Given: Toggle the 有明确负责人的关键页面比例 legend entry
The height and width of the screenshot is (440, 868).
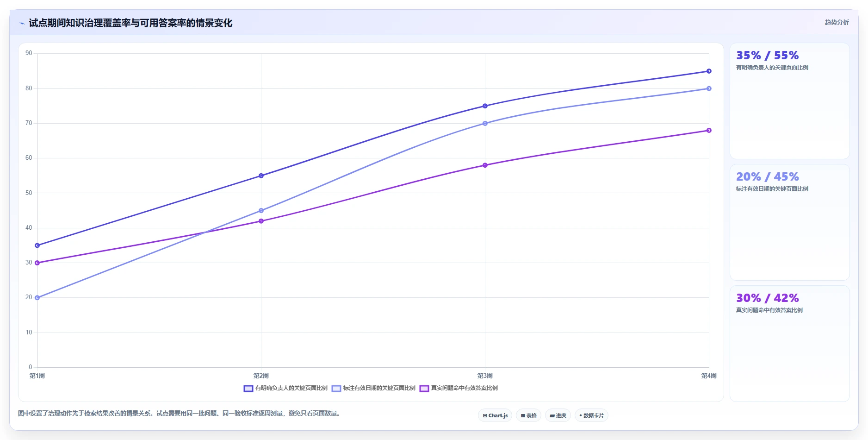Looking at the screenshot, I should pos(285,388).
